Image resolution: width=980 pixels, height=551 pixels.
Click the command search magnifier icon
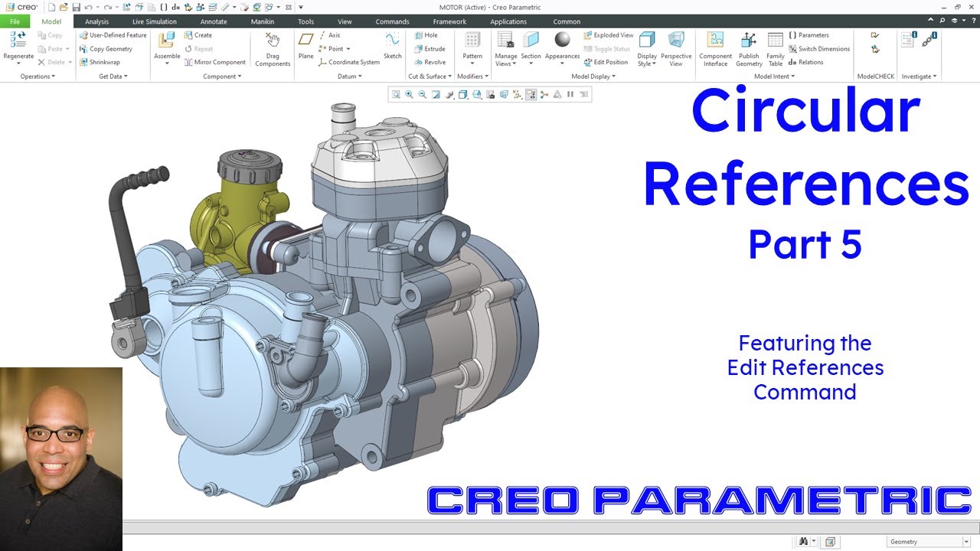[942, 21]
